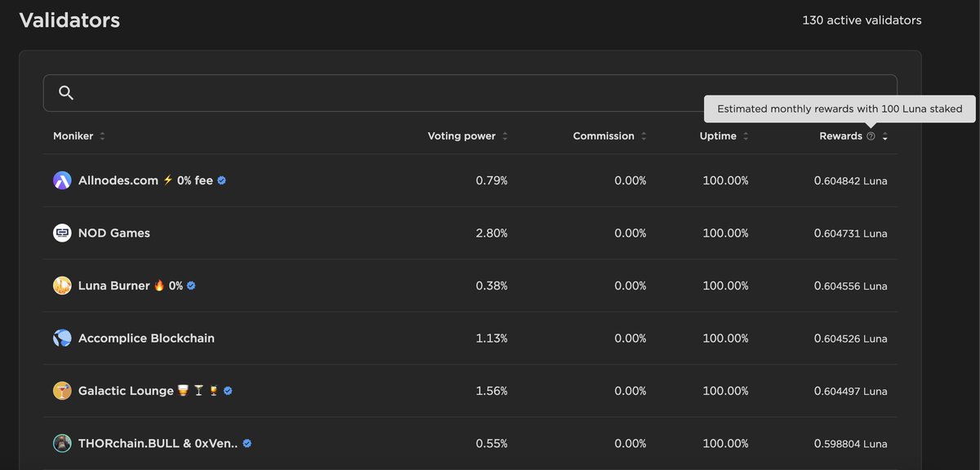Click verified badge next to Galactic Lounge

[x=228, y=391]
